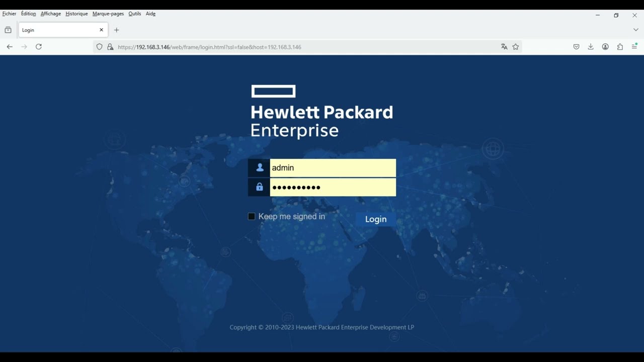
Task: Open the Édition menu
Action: (28, 14)
